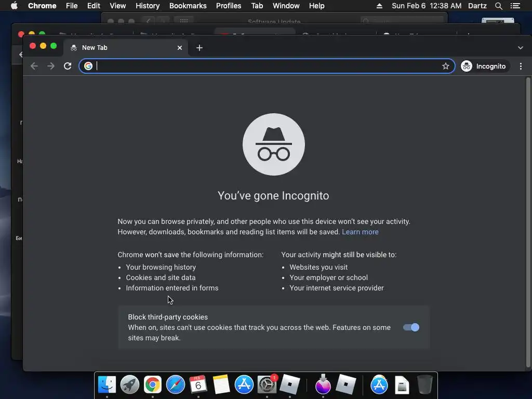532x399 pixels.
Task: Open the Profiles menu
Action: pyautogui.click(x=229, y=6)
